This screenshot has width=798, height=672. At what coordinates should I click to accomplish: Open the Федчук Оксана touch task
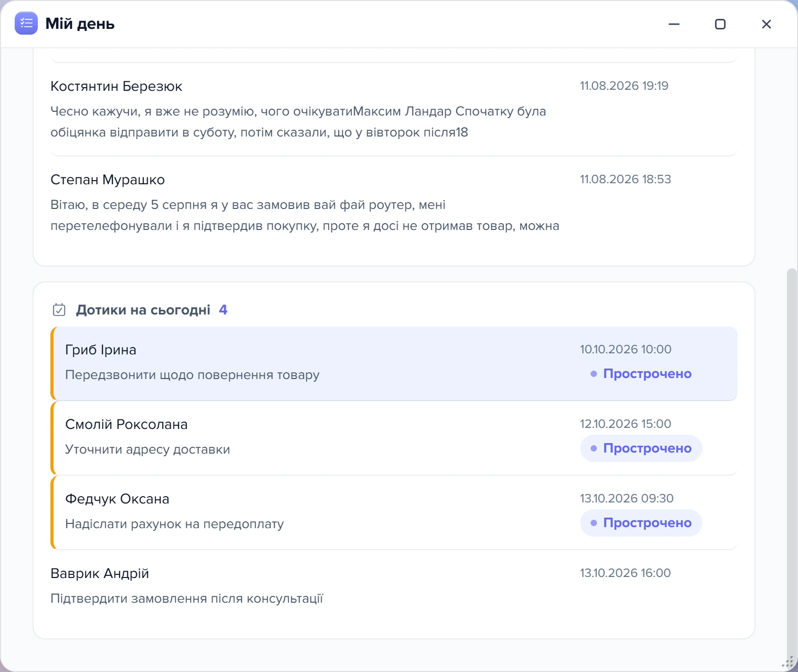click(x=394, y=512)
